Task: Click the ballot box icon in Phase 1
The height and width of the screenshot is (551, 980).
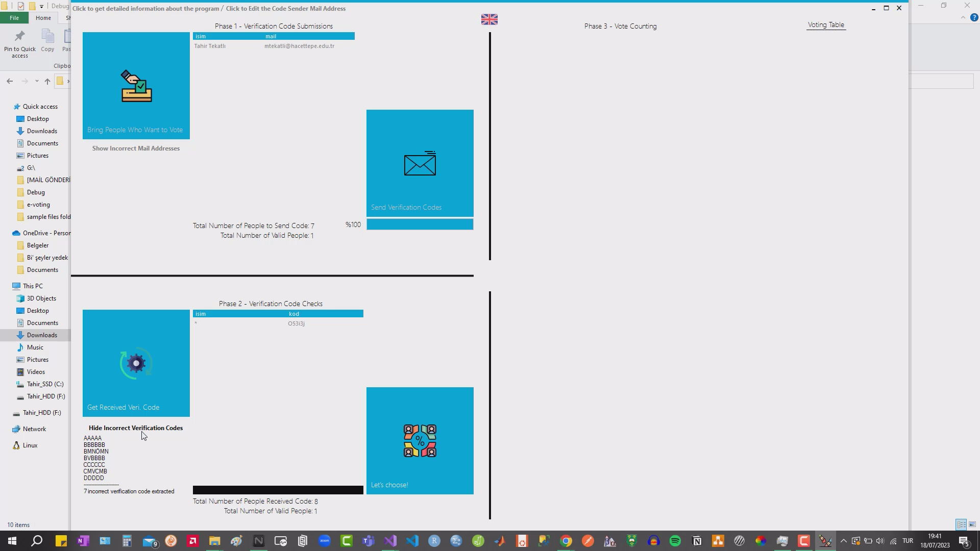Action: coord(135,87)
